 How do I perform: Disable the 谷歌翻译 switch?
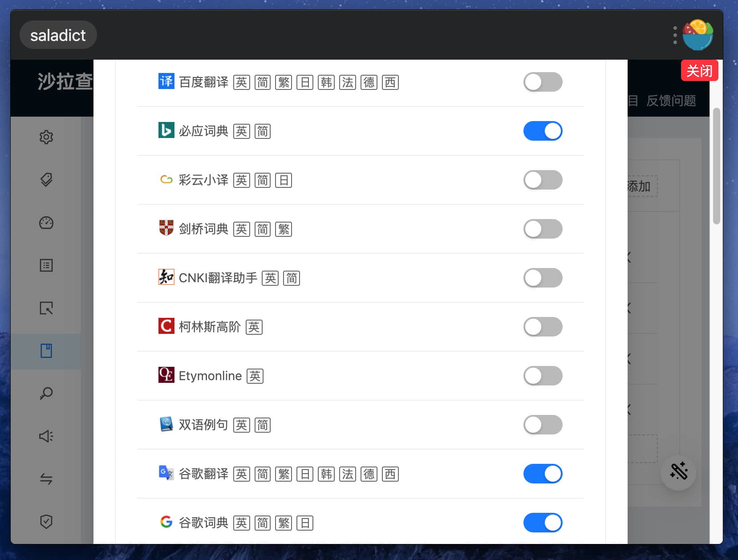click(x=543, y=474)
